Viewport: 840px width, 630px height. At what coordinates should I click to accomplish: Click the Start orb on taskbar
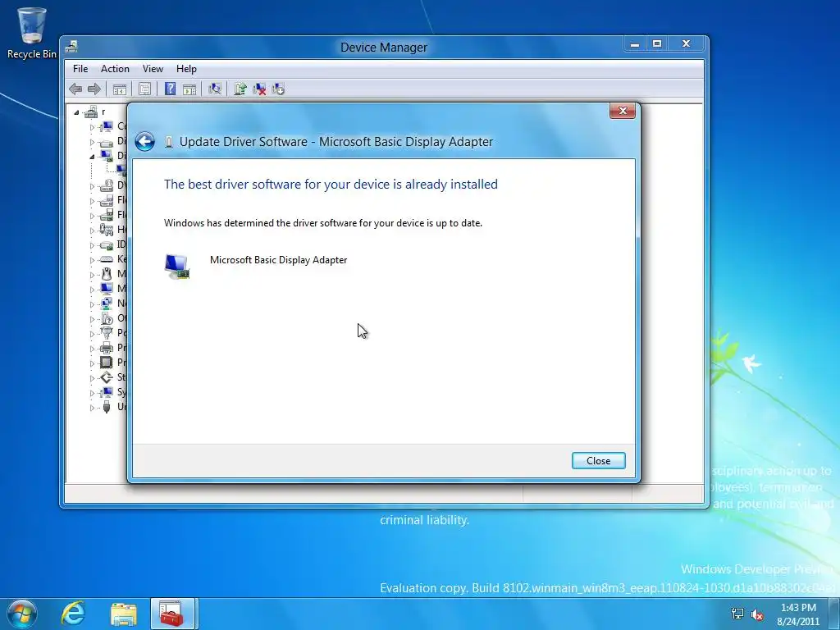[x=21, y=614]
